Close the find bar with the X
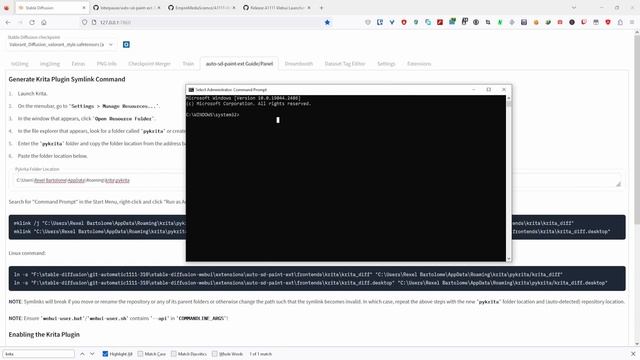640x360 pixels. (x=633, y=354)
